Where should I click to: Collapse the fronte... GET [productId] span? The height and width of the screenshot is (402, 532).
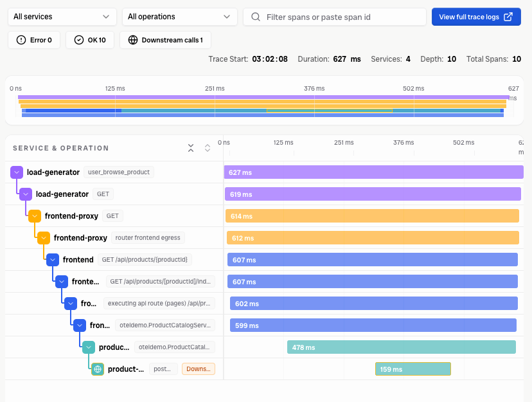(62, 282)
